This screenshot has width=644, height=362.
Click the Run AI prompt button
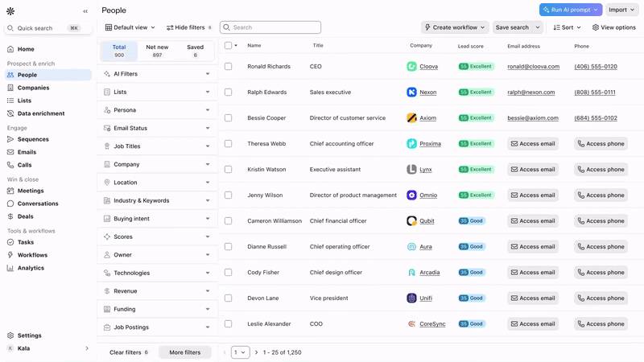pyautogui.click(x=571, y=10)
